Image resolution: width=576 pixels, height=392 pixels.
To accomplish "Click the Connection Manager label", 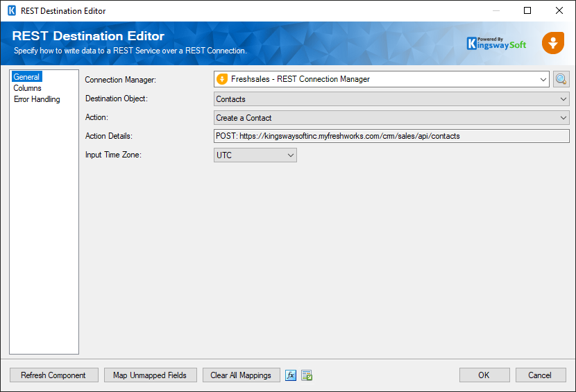I will (121, 80).
